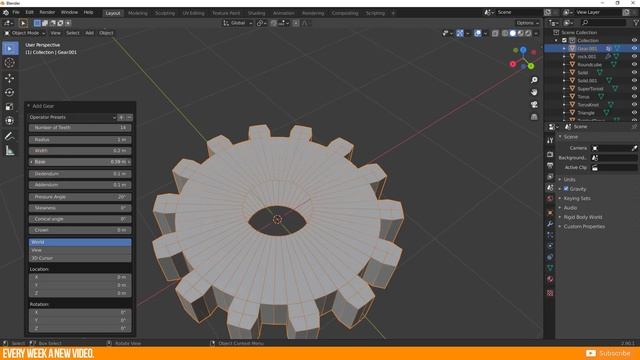Open the View Layer properties tab icon

[x=550, y=177]
